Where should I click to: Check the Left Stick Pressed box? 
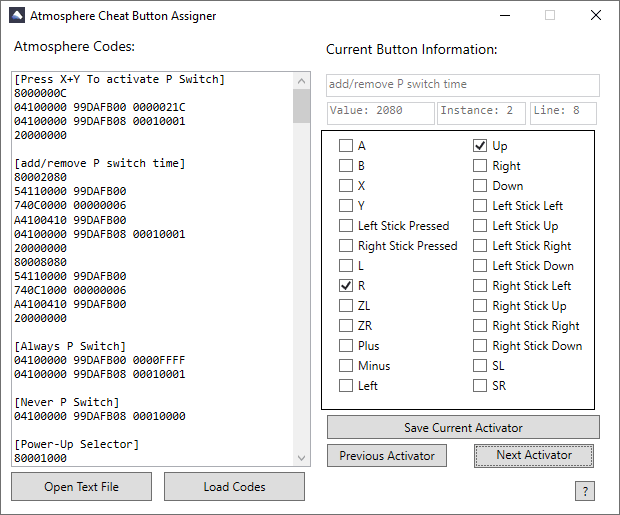[x=346, y=226]
